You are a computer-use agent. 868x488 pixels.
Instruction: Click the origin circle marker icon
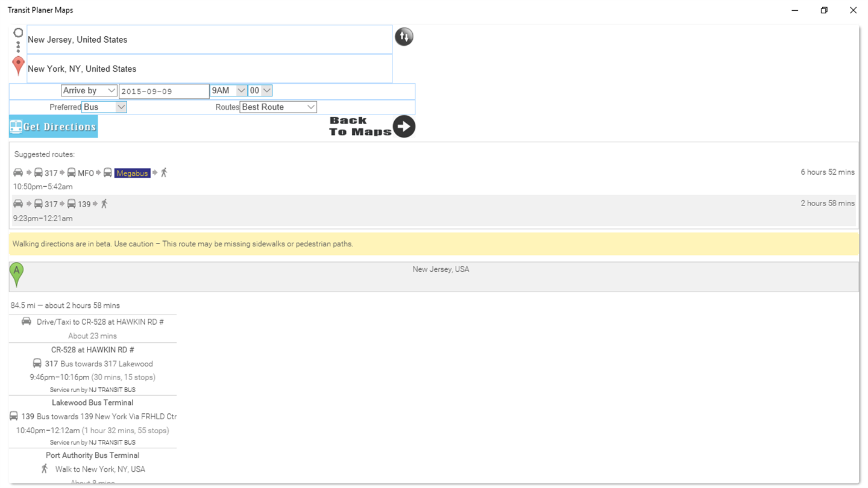(18, 33)
